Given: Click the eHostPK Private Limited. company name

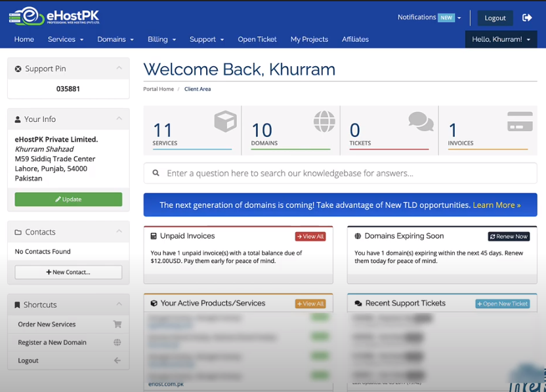Looking at the screenshot, I should pos(56,140).
